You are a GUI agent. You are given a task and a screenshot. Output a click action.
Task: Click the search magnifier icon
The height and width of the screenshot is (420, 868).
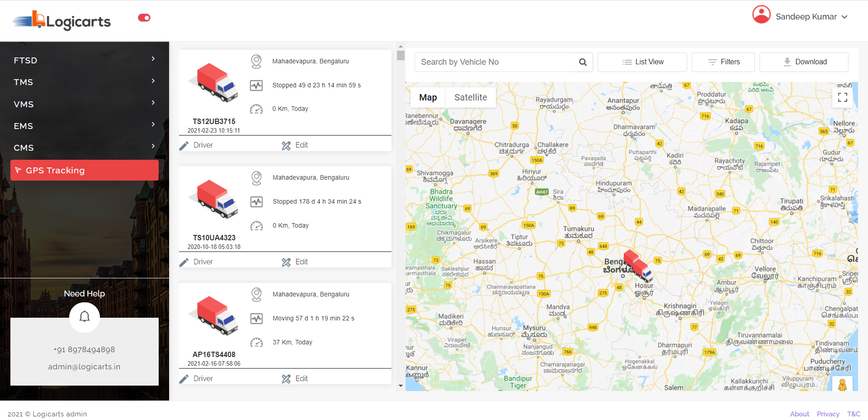click(583, 62)
